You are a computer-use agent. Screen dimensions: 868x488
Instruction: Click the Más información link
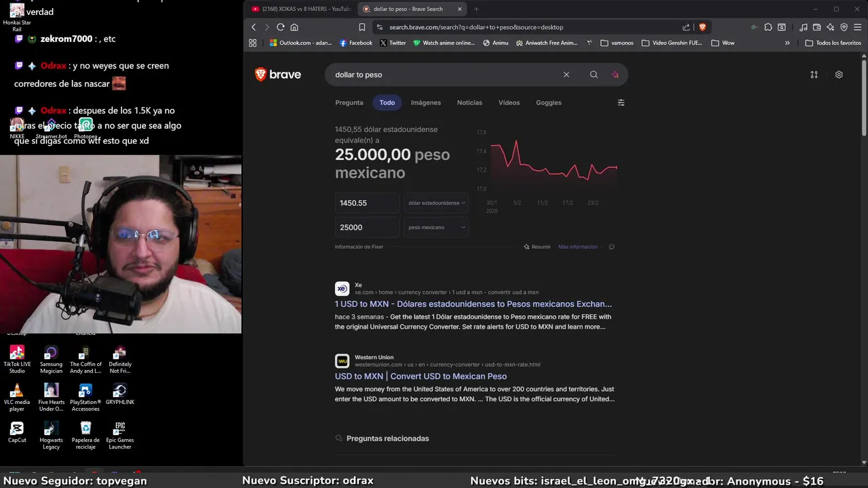578,247
